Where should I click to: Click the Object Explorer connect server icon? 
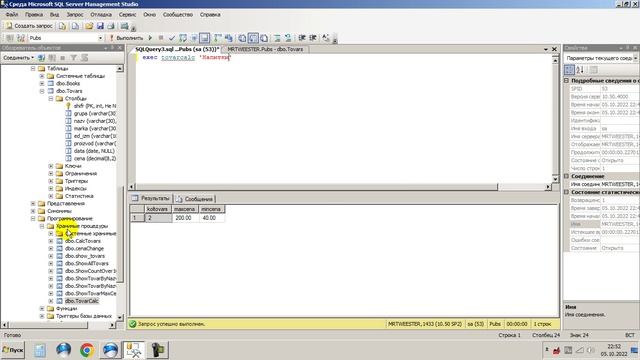pos(41,58)
